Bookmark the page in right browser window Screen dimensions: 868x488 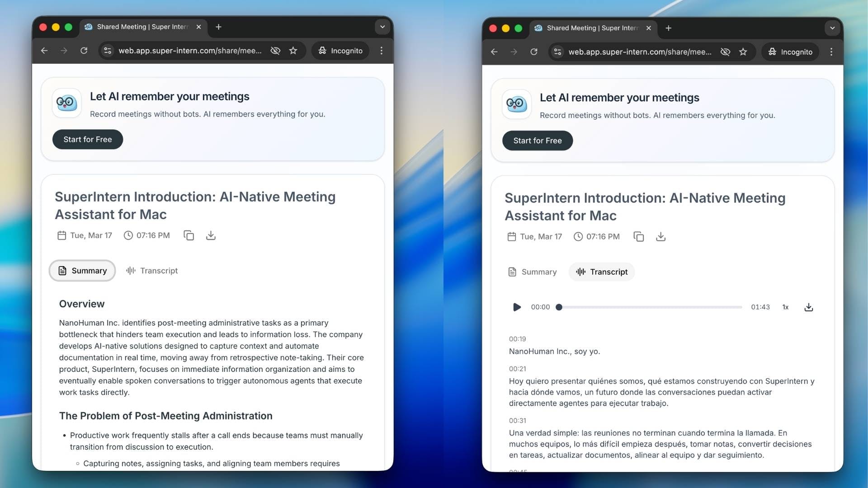[743, 52]
